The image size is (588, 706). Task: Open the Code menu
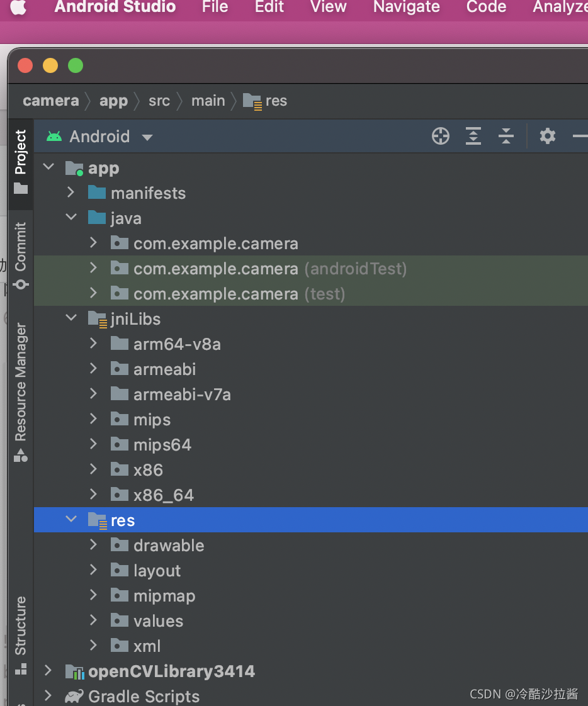coord(486,7)
